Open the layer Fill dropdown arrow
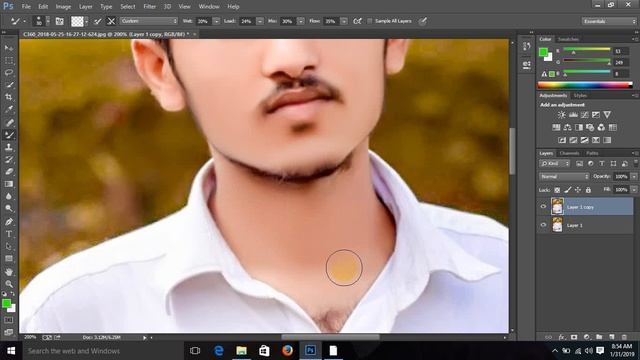Screen dimensions: 640x360 tap(634, 190)
